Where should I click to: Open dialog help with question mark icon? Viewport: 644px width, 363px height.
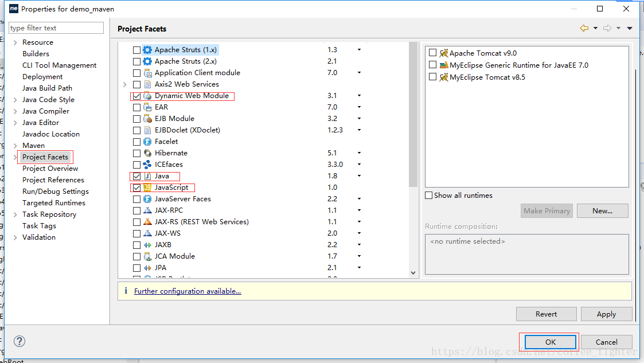click(19, 341)
